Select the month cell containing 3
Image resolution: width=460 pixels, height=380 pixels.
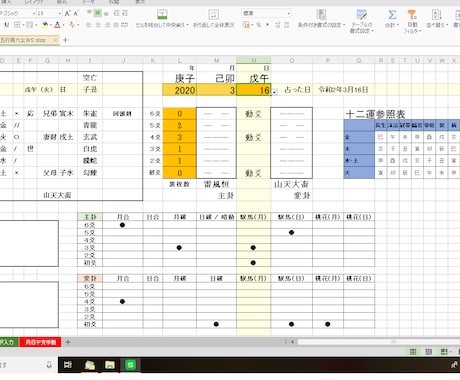click(x=217, y=90)
